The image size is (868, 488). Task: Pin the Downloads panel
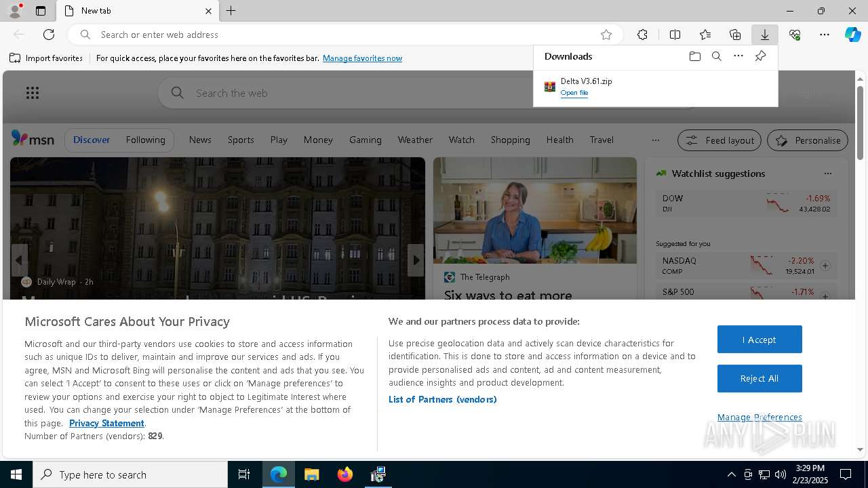pyautogui.click(x=760, y=56)
